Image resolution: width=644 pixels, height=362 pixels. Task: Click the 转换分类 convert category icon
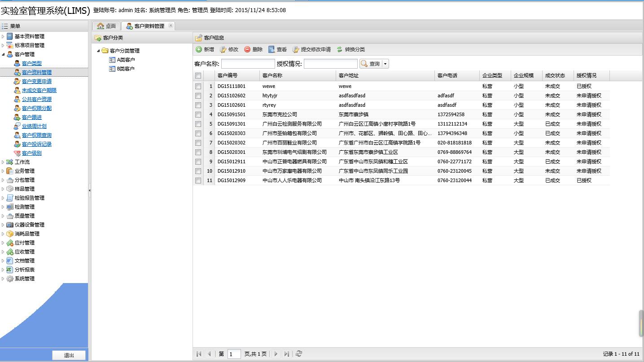tap(340, 49)
